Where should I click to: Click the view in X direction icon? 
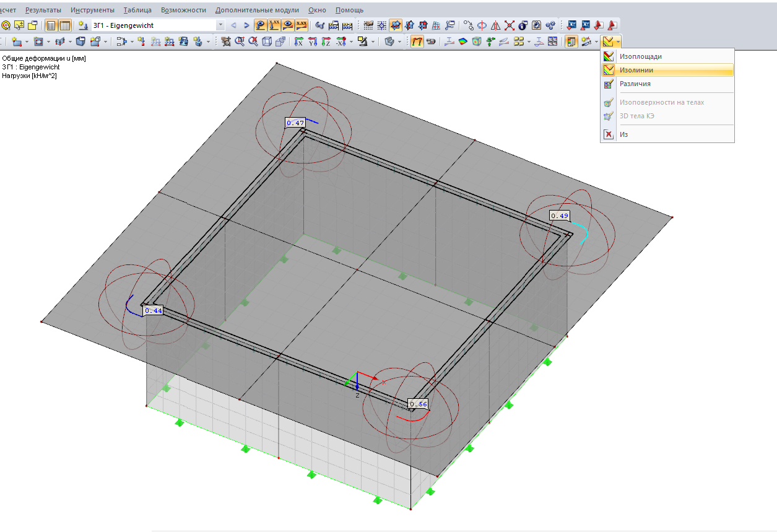click(299, 41)
